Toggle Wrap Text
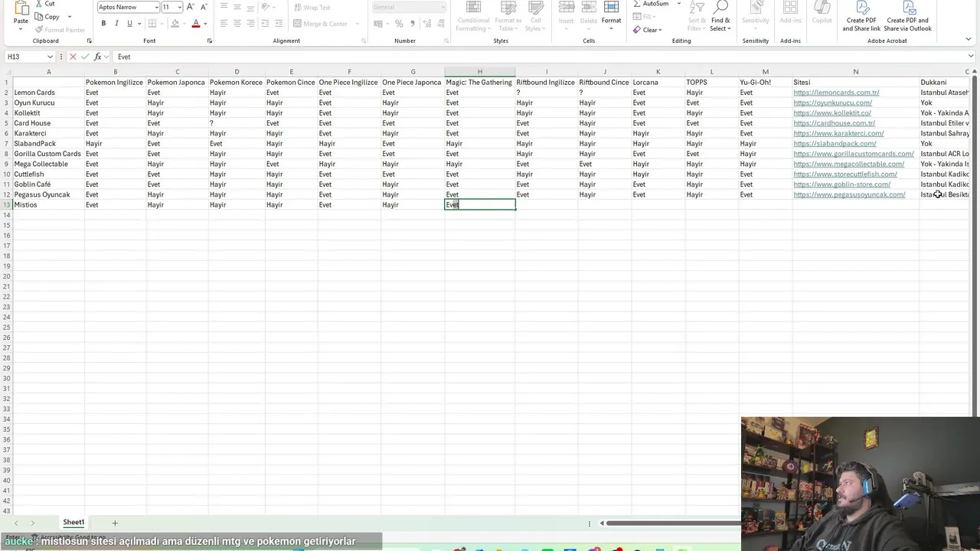This screenshot has height=551, width=980. [x=312, y=8]
